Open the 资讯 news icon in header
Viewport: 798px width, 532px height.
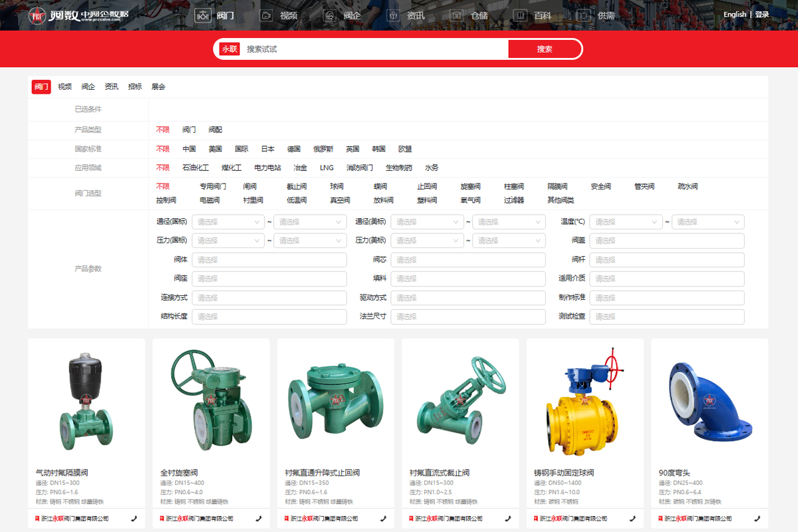tap(394, 15)
